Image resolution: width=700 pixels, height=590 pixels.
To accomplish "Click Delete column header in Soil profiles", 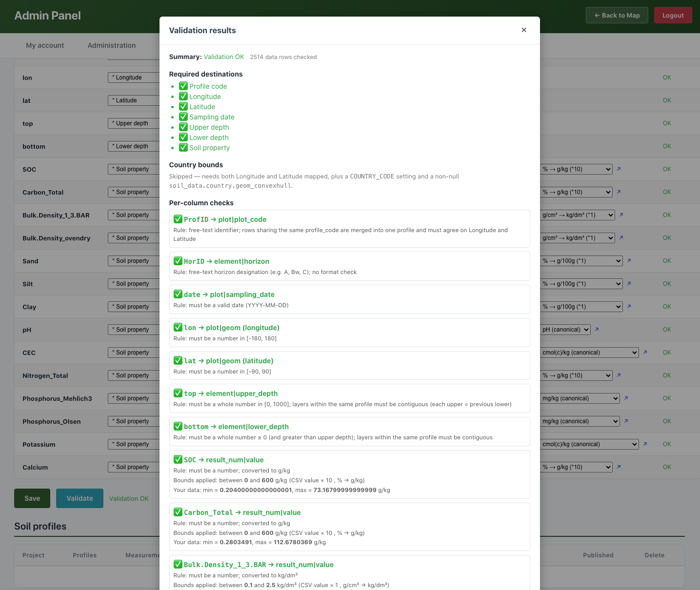I will point(655,555).
